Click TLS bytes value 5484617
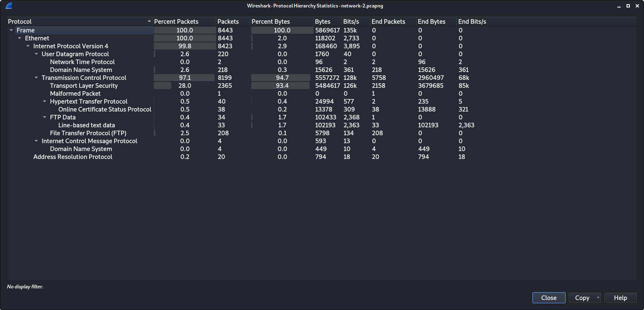The width and height of the screenshot is (644, 310). coord(327,86)
